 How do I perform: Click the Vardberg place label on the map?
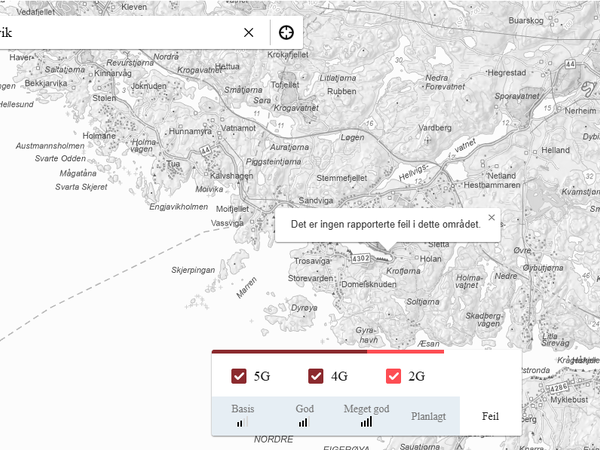[434, 128]
